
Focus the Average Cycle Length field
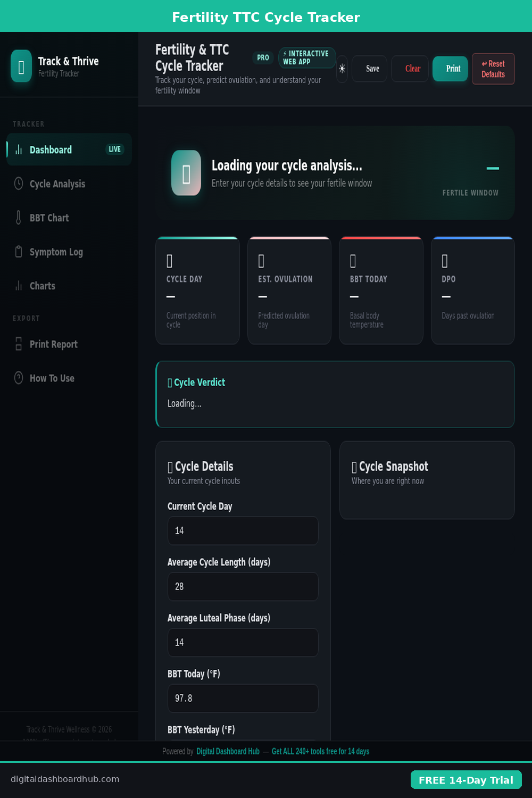(243, 586)
